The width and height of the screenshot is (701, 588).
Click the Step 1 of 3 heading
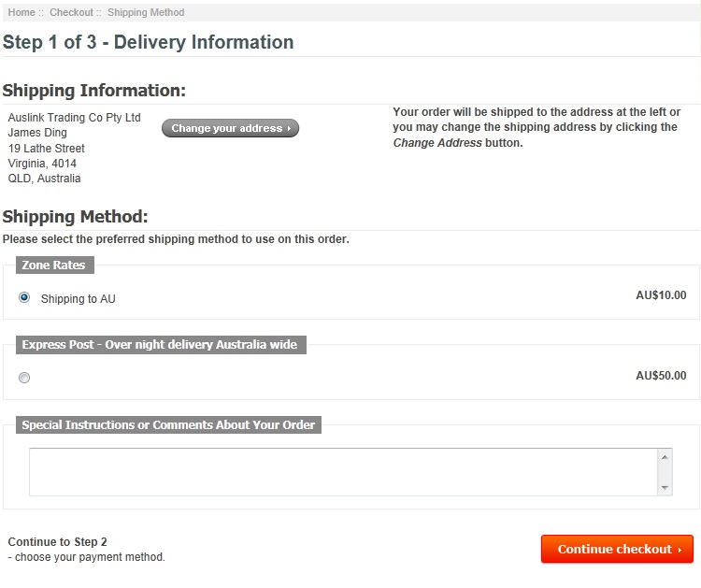148,42
